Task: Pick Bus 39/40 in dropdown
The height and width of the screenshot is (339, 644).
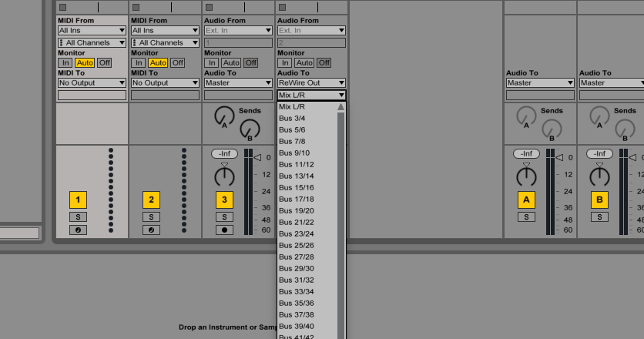Action: pyautogui.click(x=307, y=326)
